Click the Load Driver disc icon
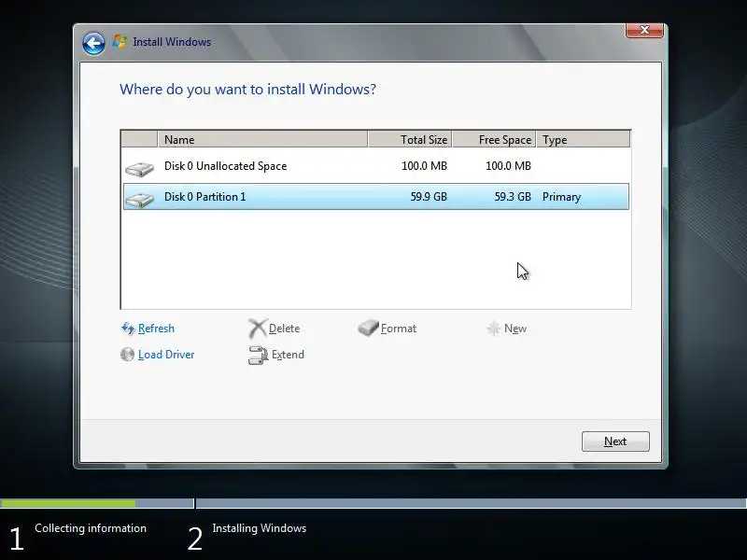The image size is (747, 560). 127,355
